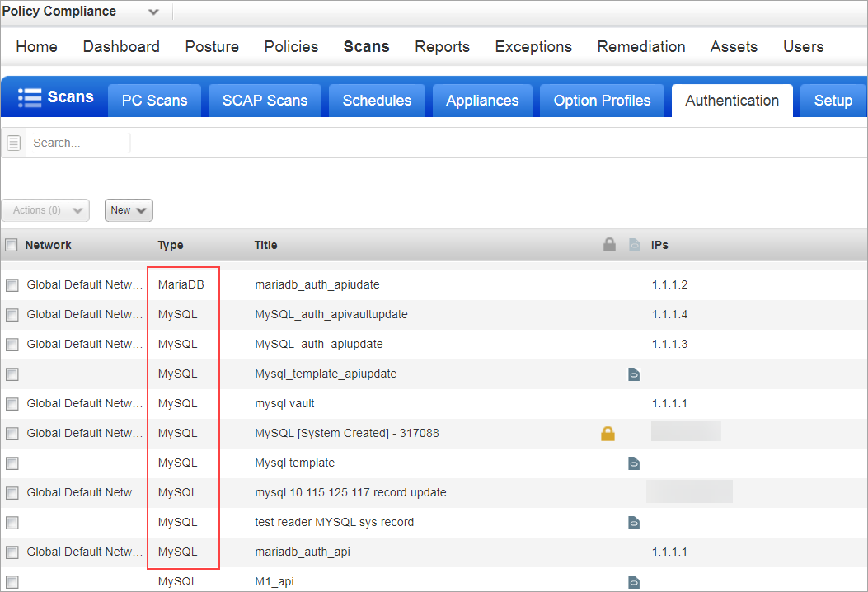Switch to the Authentication tab
The height and width of the screenshot is (592, 868).
[731, 100]
